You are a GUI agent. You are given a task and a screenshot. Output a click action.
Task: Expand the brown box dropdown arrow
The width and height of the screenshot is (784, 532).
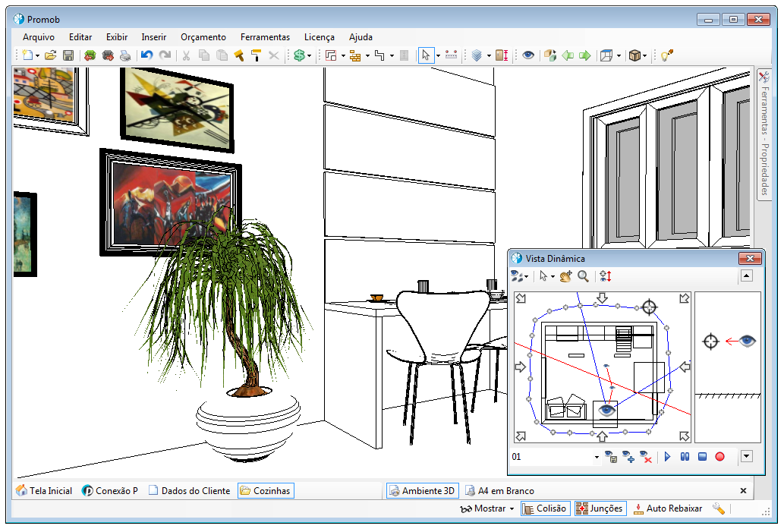click(x=644, y=56)
